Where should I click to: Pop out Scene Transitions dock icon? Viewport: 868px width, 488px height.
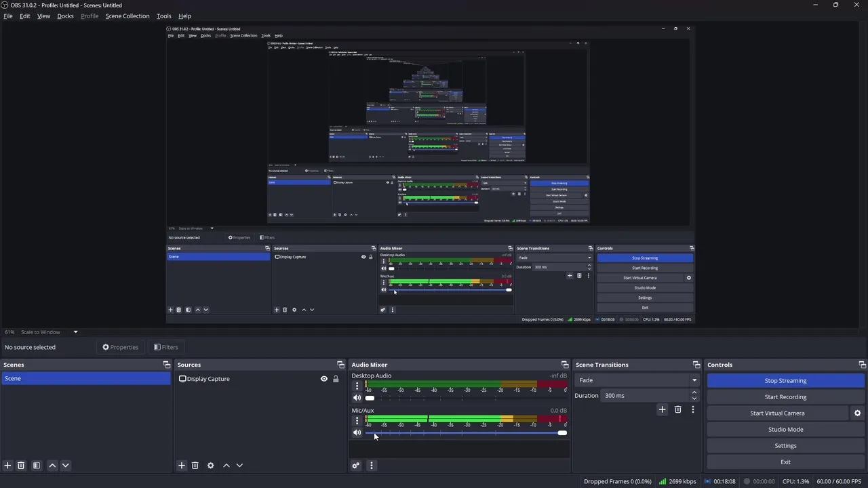pos(696,365)
